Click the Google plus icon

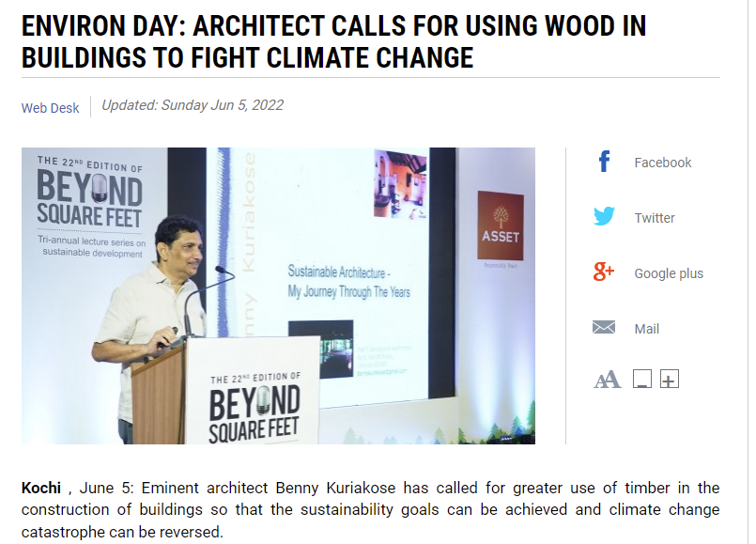point(604,272)
